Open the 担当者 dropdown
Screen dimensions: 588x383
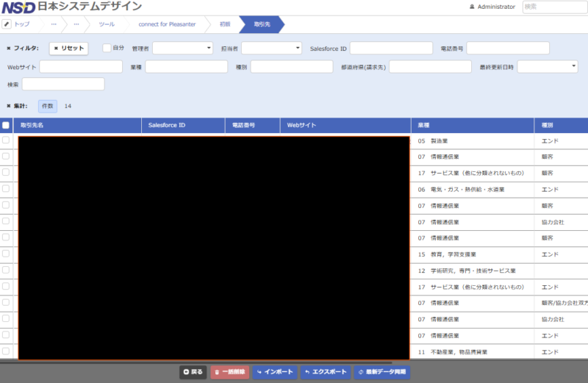pyautogui.click(x=271, y=48)
